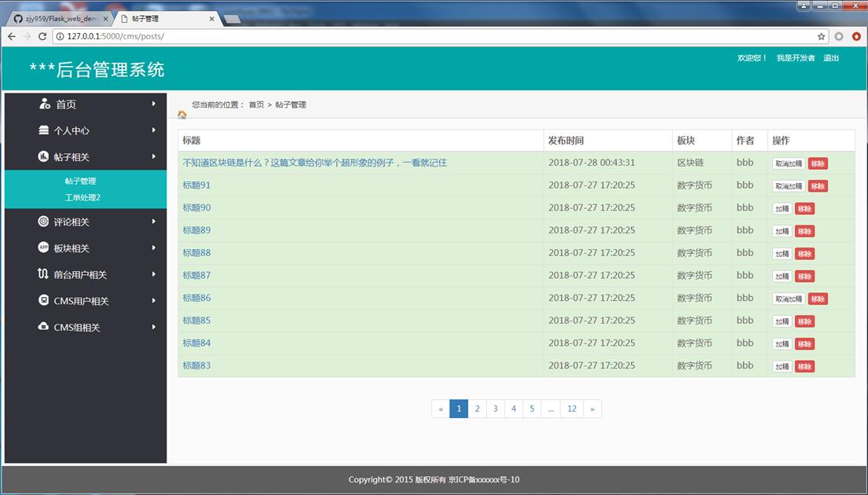Remove the 标题88 post

pyautogui.click(x=804, y=254)
